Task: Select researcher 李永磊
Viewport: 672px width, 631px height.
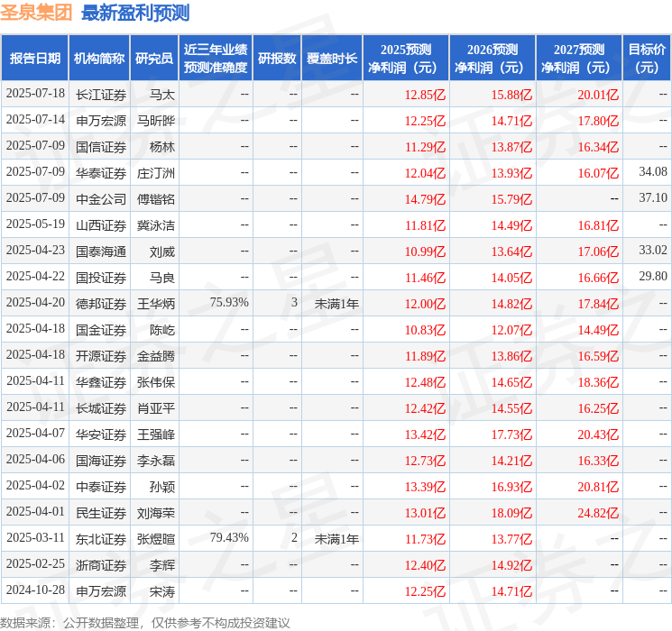Action: (x=156, y=461)
